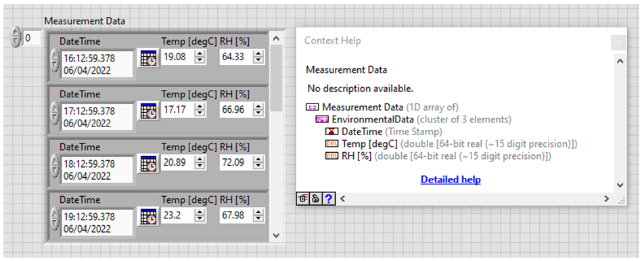The width and height of the screenshot is (644, 261).
Task: Click the DBL icon beside RH [%]
Action: coord(331,156)
